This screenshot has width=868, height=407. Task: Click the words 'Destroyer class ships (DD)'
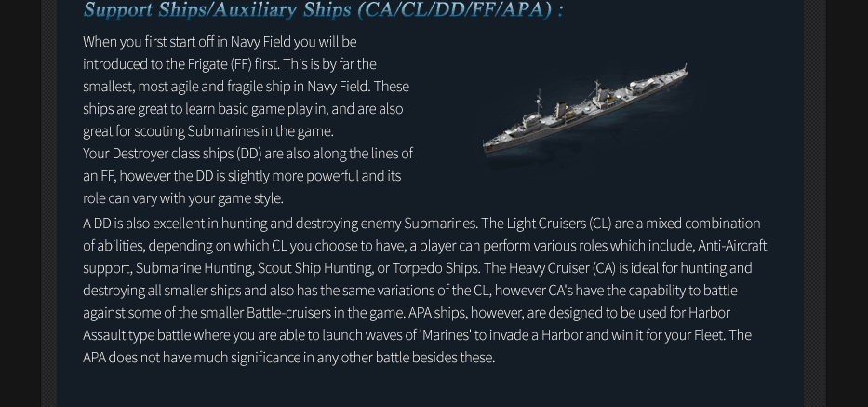tap(186, 154)
